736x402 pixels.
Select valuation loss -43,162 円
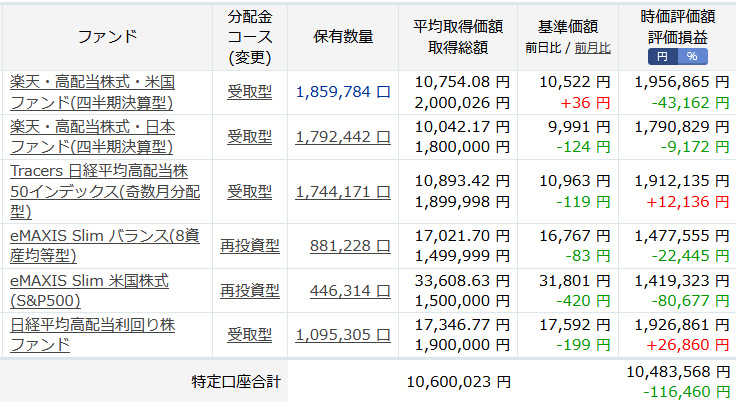[690, 103]
